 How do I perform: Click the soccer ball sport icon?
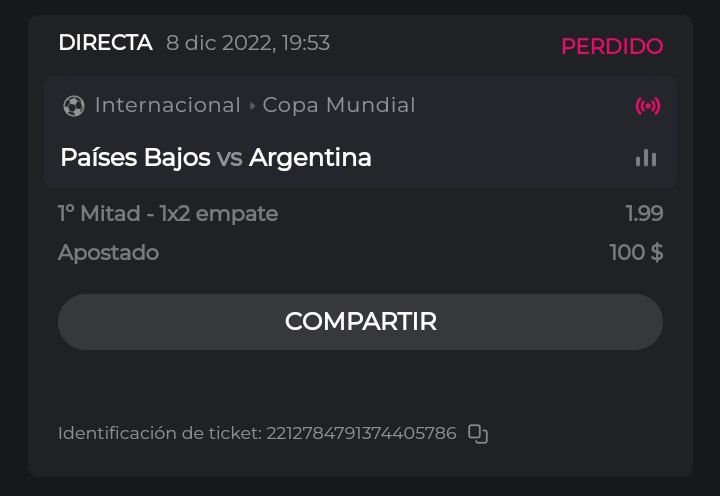pos(73,105)
